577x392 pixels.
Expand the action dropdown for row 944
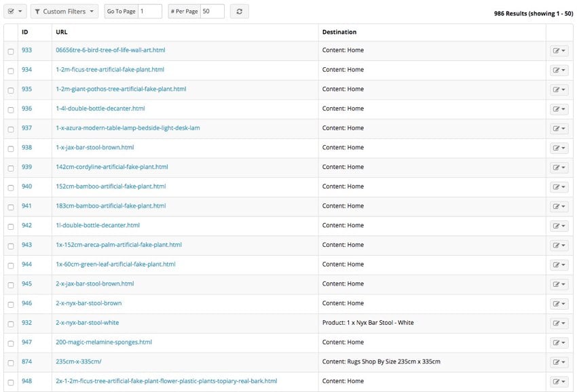[x=559, y=264]
